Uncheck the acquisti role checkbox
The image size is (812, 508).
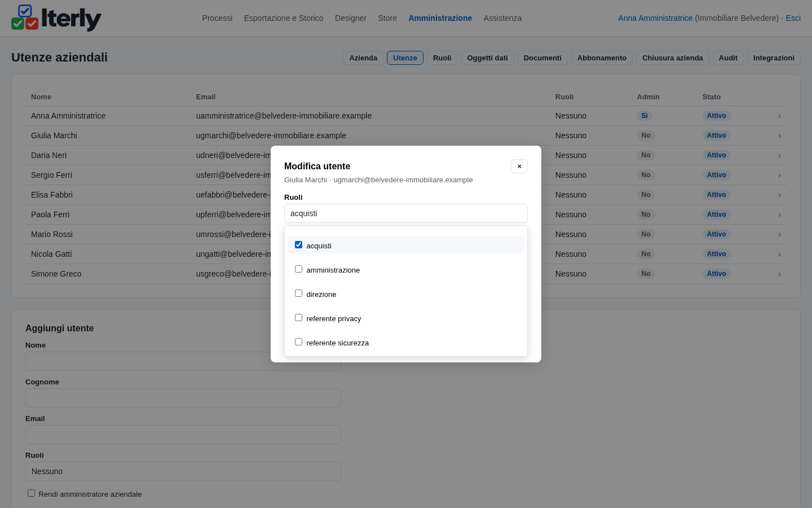(298, 244)
